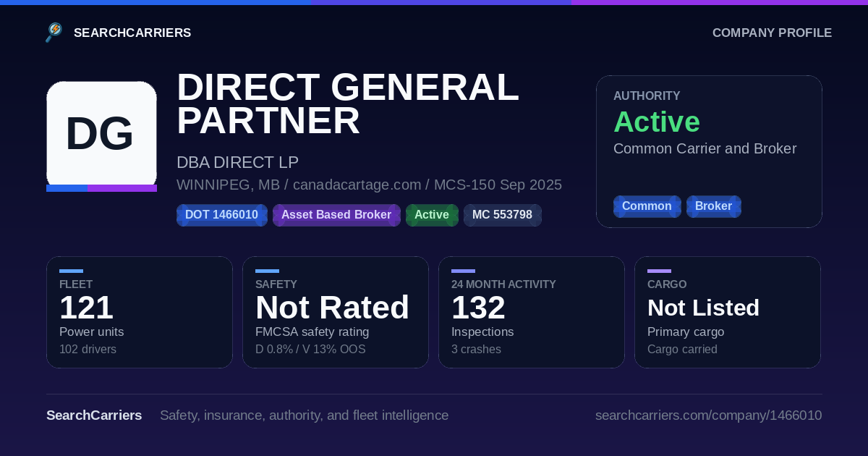
Task: Select the DOT 1466010 badge
Action: tap(221, 215)
